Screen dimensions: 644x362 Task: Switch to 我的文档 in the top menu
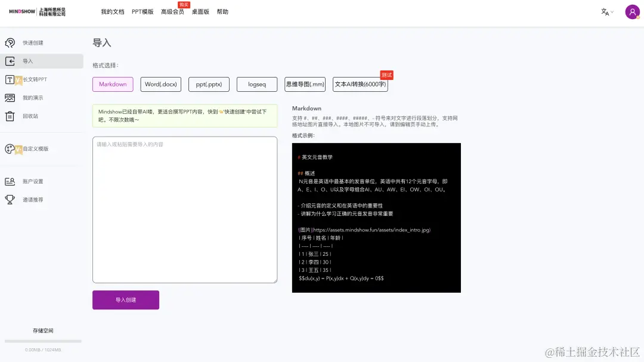113,11
